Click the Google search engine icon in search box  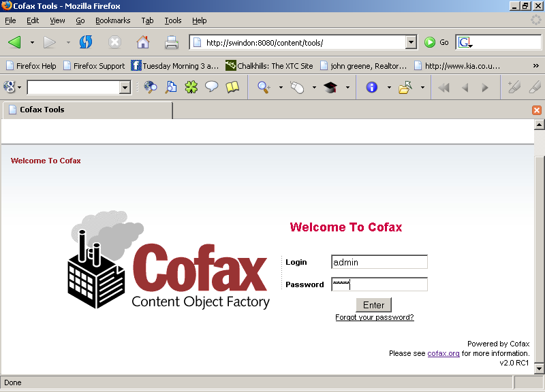point(464,43)
